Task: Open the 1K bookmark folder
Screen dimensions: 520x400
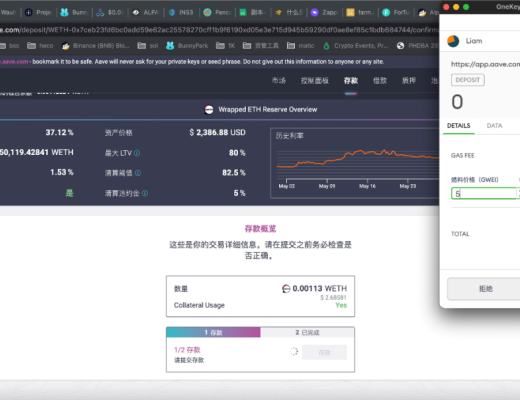Action: (x=226, y=45)
